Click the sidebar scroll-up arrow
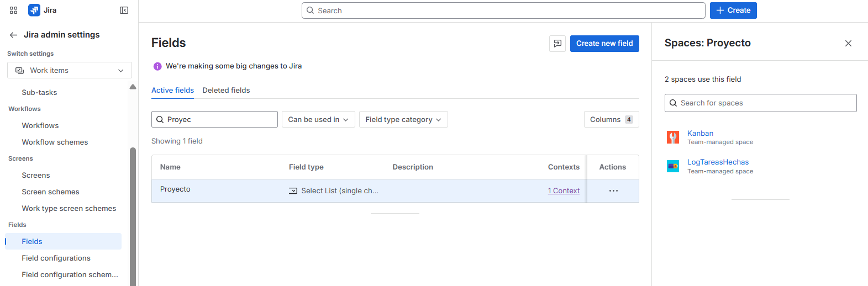This screenshot has height=286, width=868. point(133,87)
